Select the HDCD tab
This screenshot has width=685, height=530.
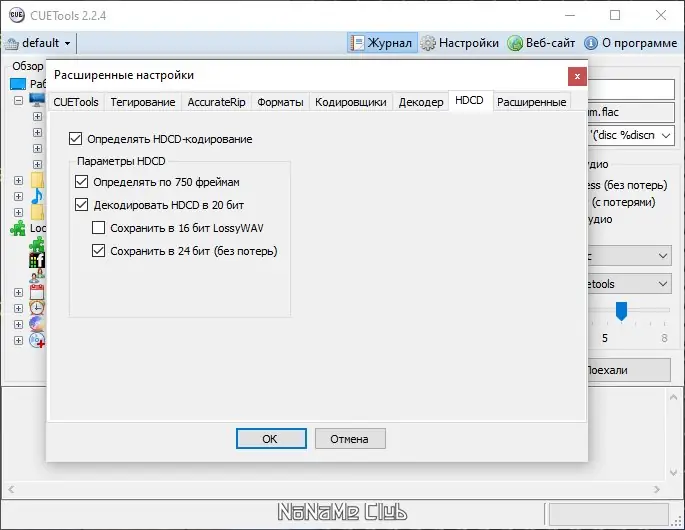(x=470, y=100)
